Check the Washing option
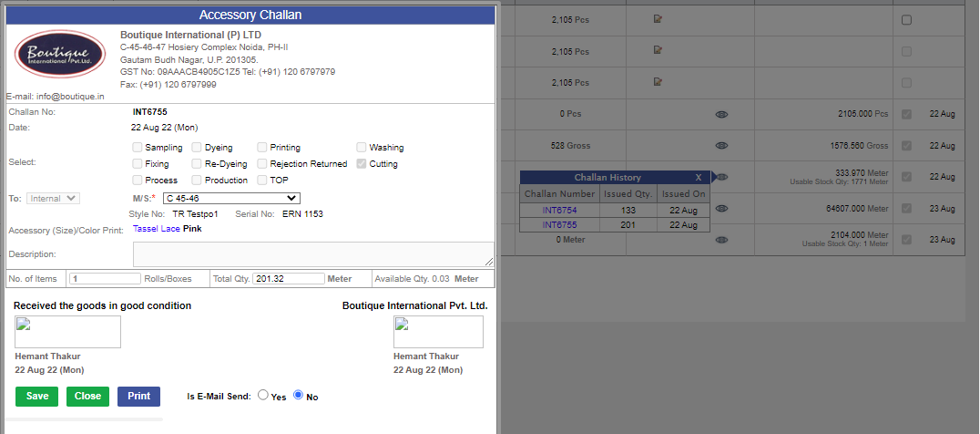 pyautogui.click(x=362, y=148)
